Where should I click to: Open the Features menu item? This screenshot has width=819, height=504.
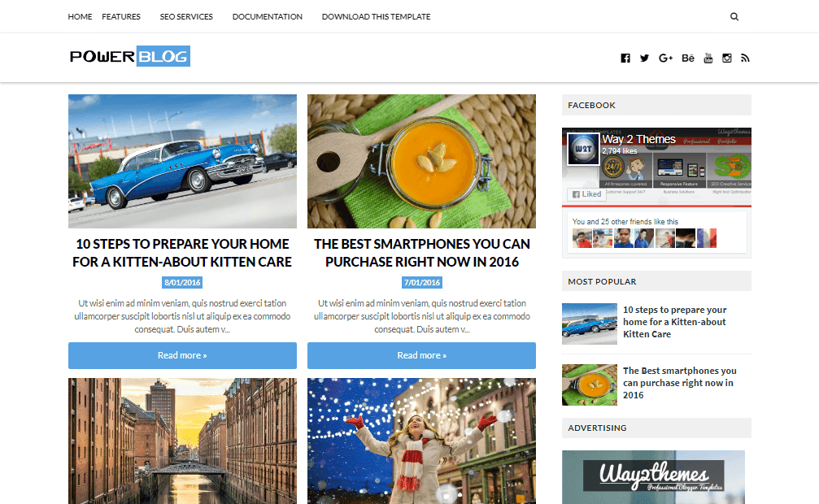click(121, 17)
